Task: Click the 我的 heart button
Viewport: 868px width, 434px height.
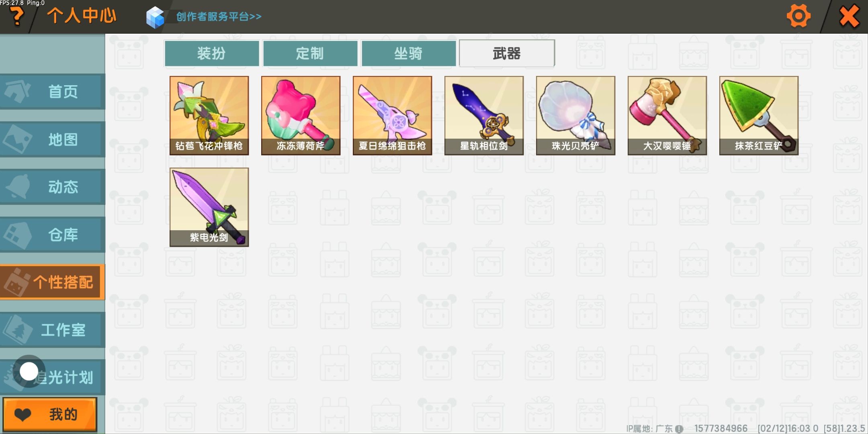Action: tap(50, 414)
